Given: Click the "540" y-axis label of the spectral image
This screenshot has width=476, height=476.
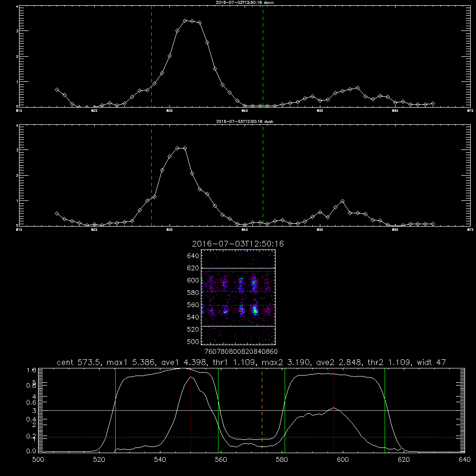Looking at the screenshot, I should coord(193,317).
